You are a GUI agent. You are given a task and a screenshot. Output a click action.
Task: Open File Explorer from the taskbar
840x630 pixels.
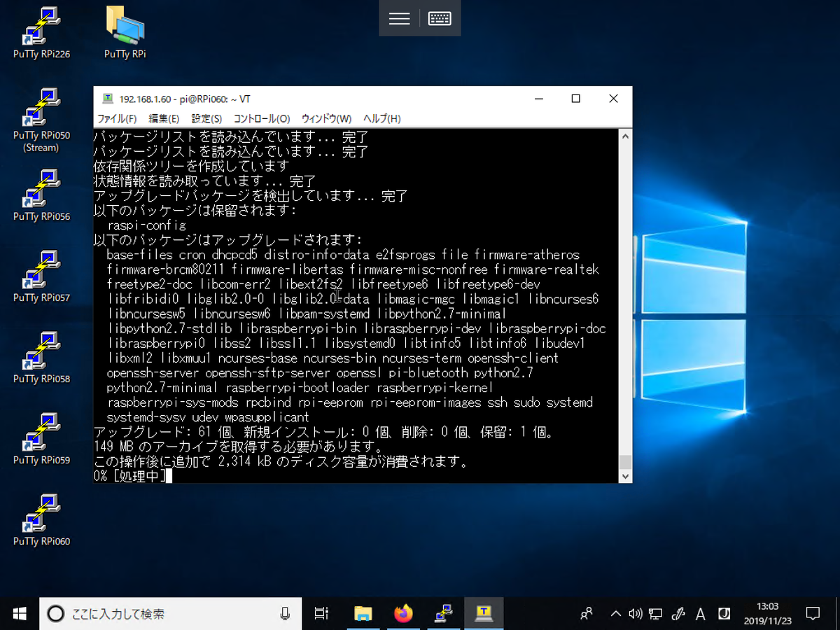pos(363,614)
